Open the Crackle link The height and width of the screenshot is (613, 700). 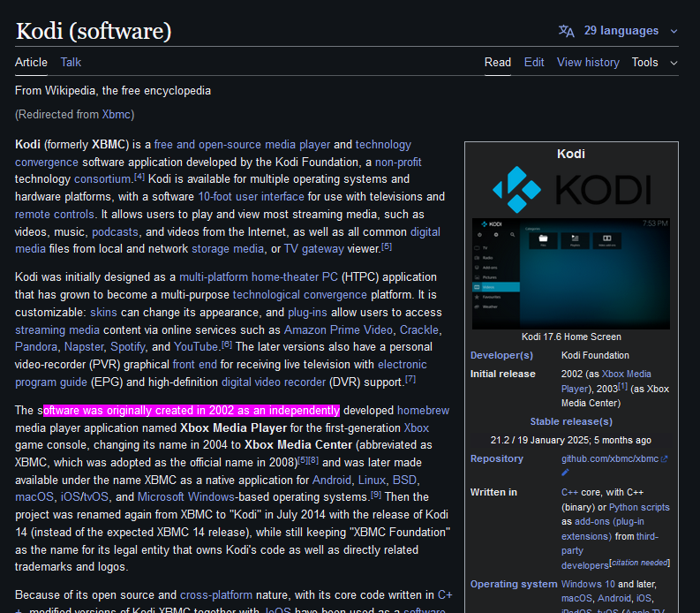419,330
